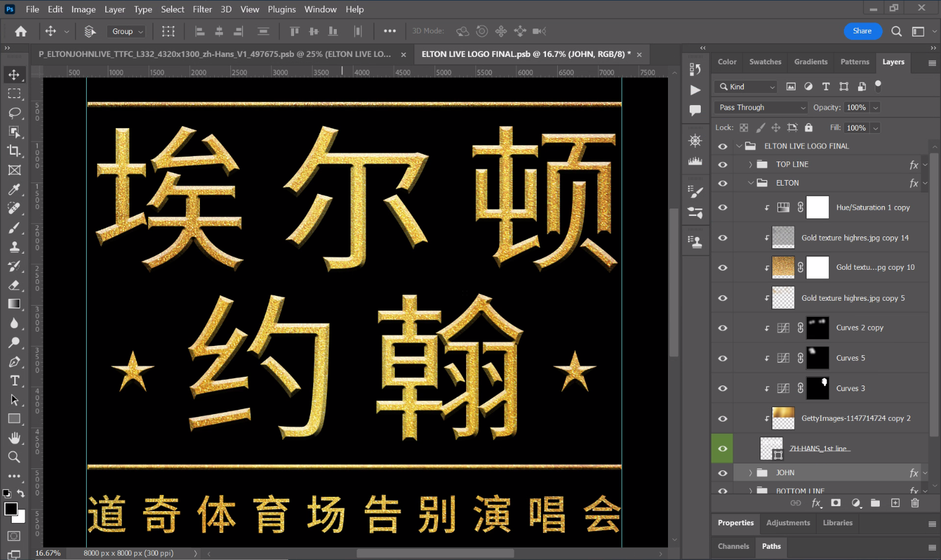Click the Curves 3 layer mask thumbnail
Viewport: 941px width, 560px height.
tap(817, 389)
